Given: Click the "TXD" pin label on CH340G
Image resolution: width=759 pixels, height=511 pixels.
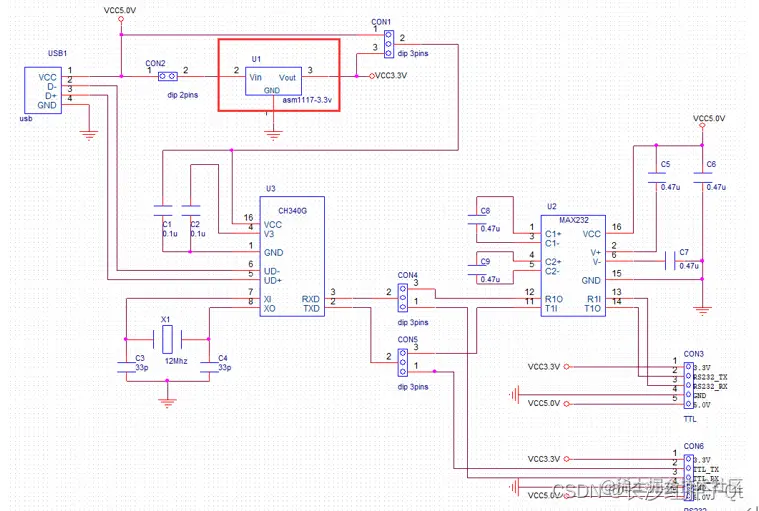Looking at the screenshot, I should tap(311, 308).
